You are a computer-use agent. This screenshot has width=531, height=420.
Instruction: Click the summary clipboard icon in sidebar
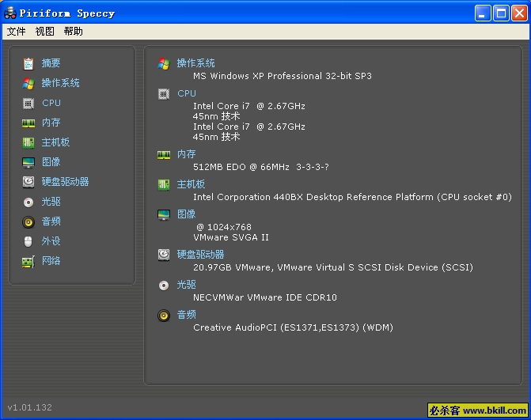(28, 63)
